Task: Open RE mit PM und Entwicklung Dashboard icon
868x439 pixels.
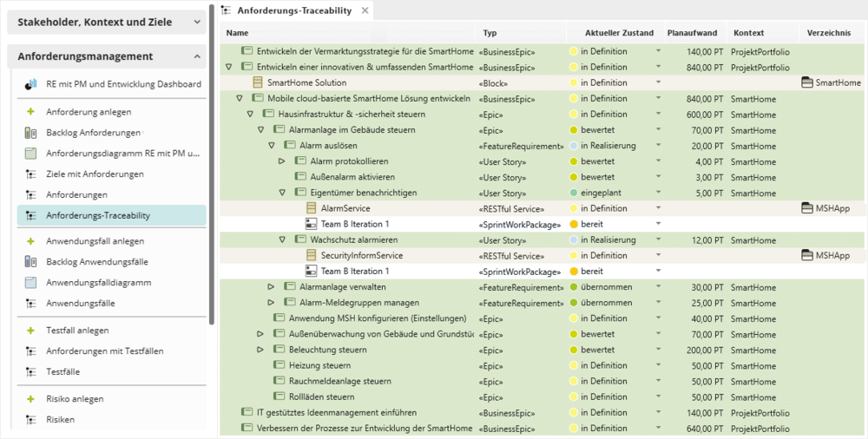Action: 30,84
